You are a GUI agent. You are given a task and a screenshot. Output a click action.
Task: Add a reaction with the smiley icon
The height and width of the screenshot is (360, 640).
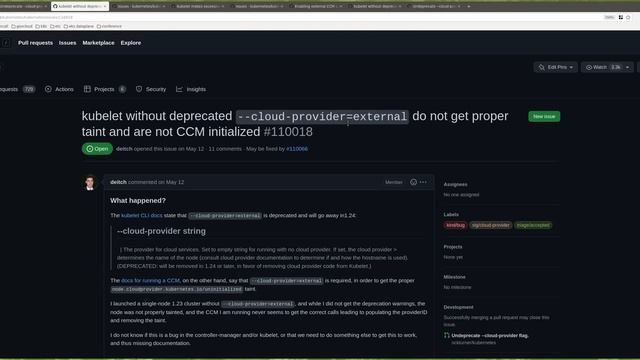click(413, 182)
